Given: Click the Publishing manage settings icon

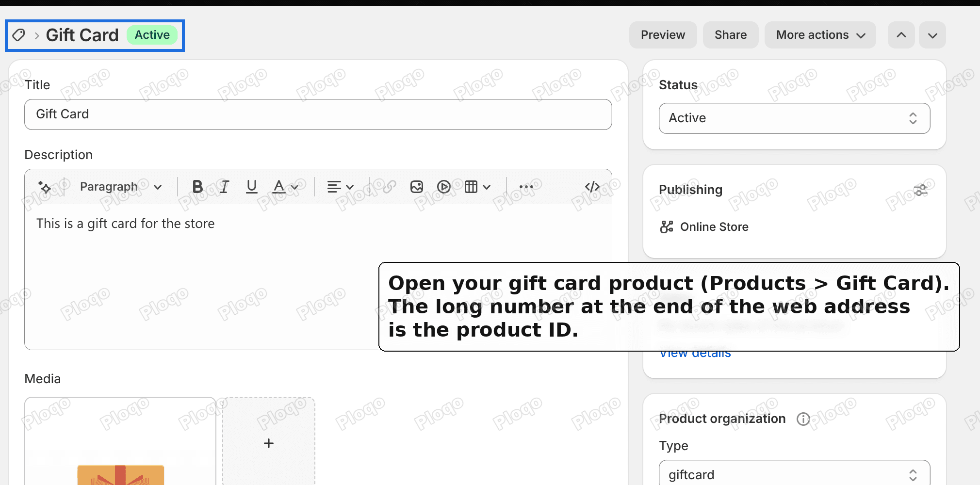Looking at the screenshot, I should point(920,190).
